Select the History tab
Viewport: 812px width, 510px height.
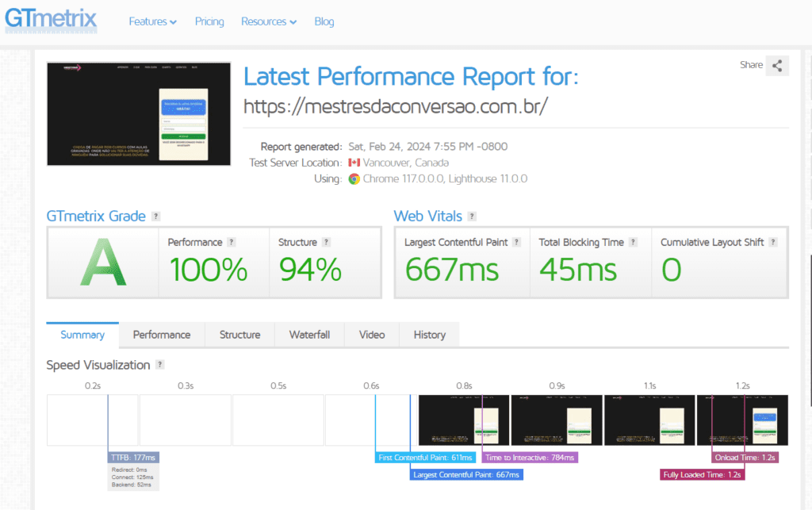tap(429, 335)
